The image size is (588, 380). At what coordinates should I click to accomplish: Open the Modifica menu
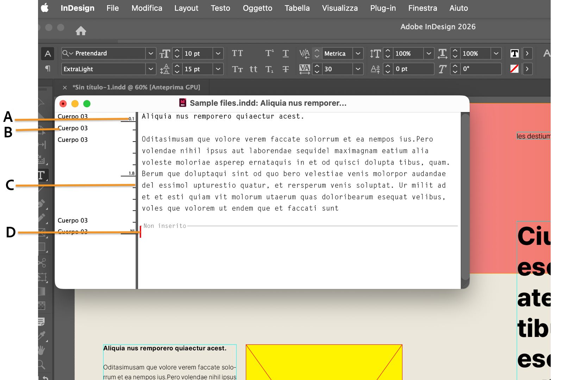[x=147, y=8]
